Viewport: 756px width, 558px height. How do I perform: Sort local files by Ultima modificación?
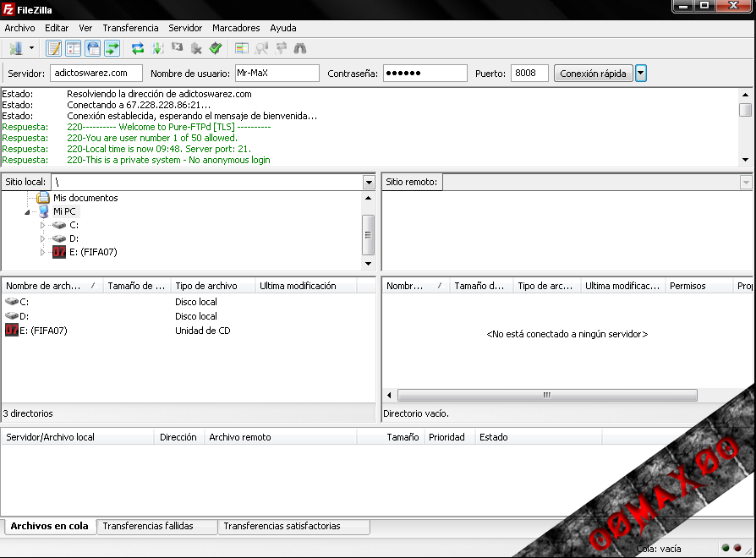pos(305,286)
